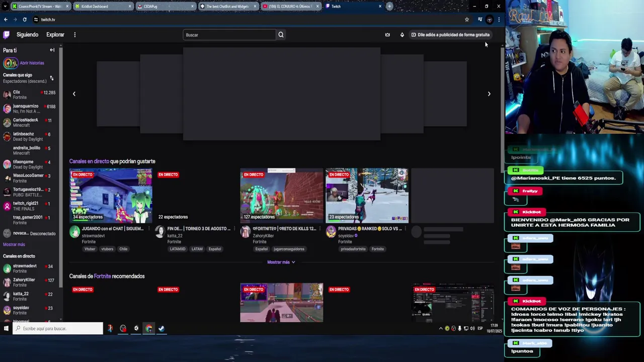Click Abrir historias link
Image resolution: width=644 pixels, height=362 pixels.
(x=32, y=63)
